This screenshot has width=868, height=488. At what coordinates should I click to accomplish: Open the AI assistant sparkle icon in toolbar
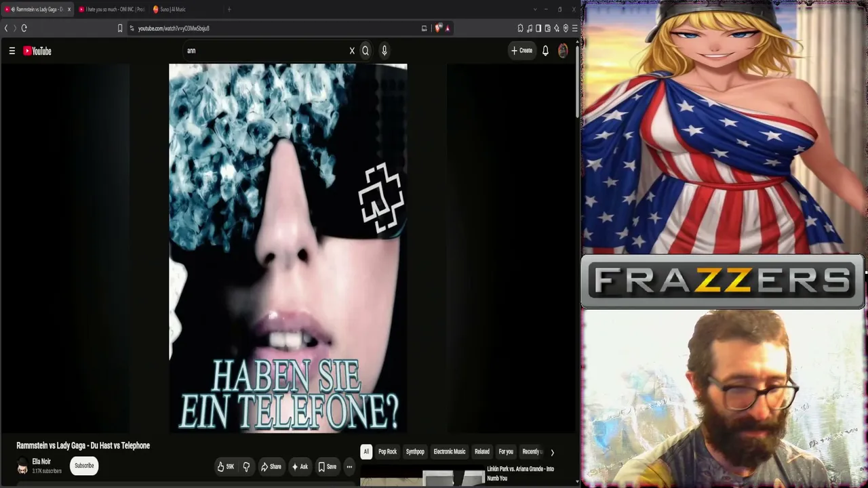pyautogui.click(x=557, y=28)
